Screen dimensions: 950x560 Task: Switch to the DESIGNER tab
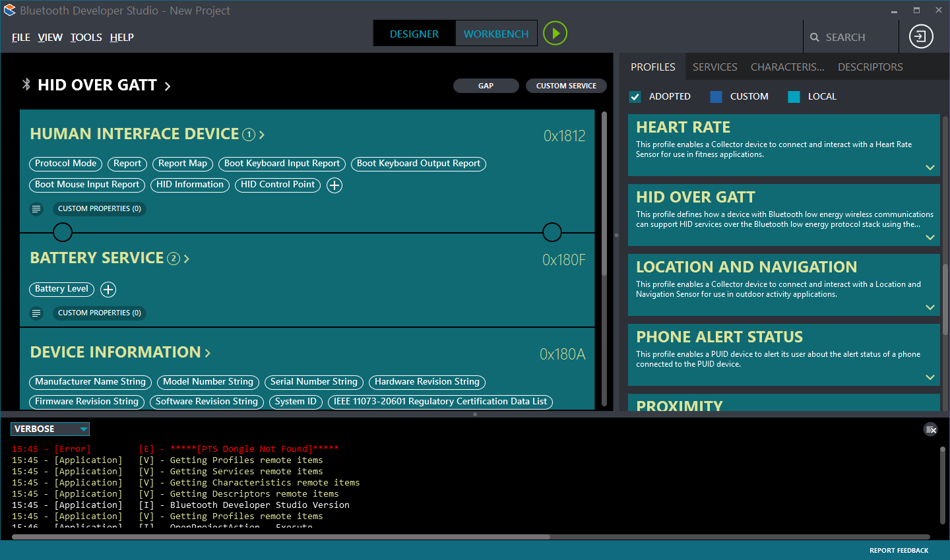[x=414, y=34]
